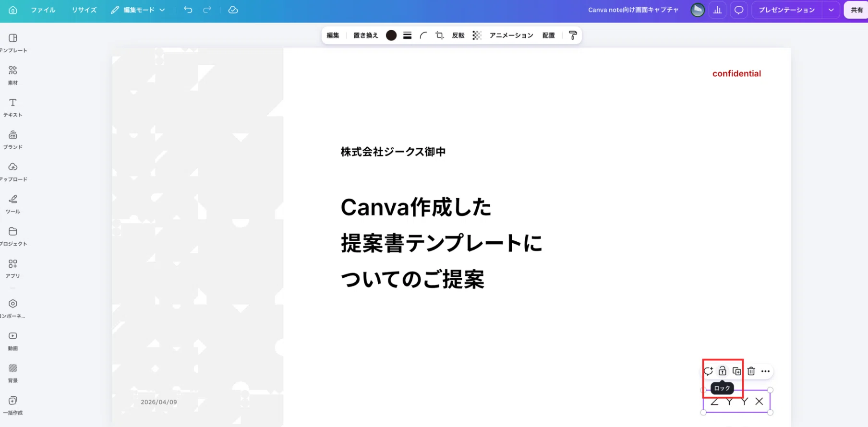This screenshot has width=868, height=427.
Task: Open the ファイル menu
Action: (x=43, y=10)
